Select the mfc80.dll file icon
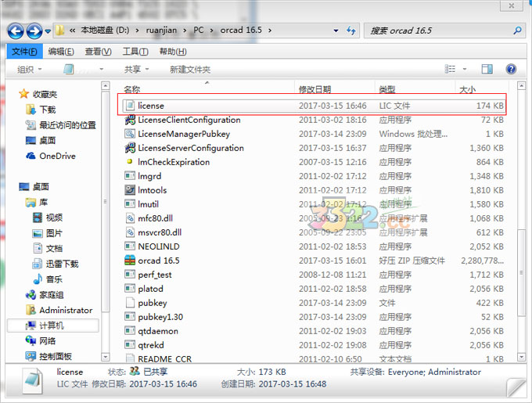532x403 pixels. 130,218
